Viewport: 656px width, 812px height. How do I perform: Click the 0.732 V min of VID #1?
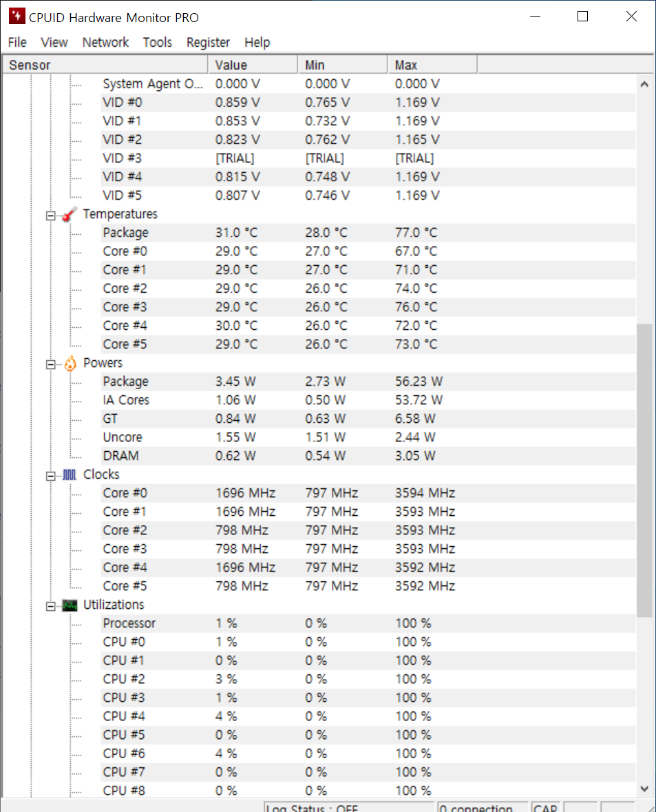[327, 121]
